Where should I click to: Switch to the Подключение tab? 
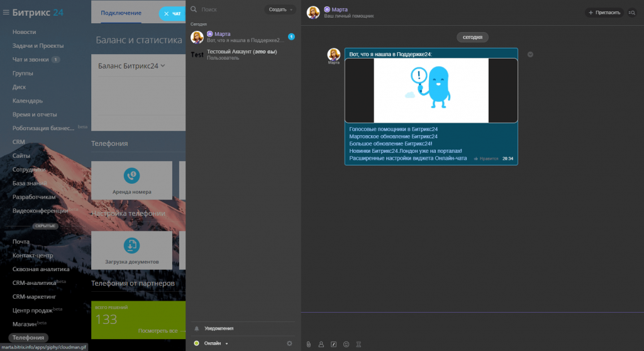click(121, 13)
